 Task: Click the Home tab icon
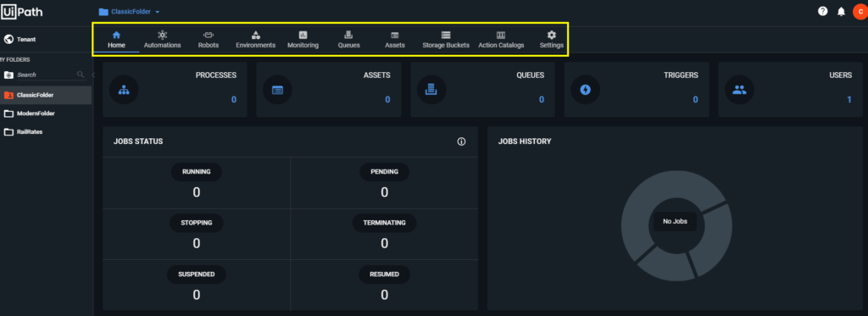click(116, 35)
